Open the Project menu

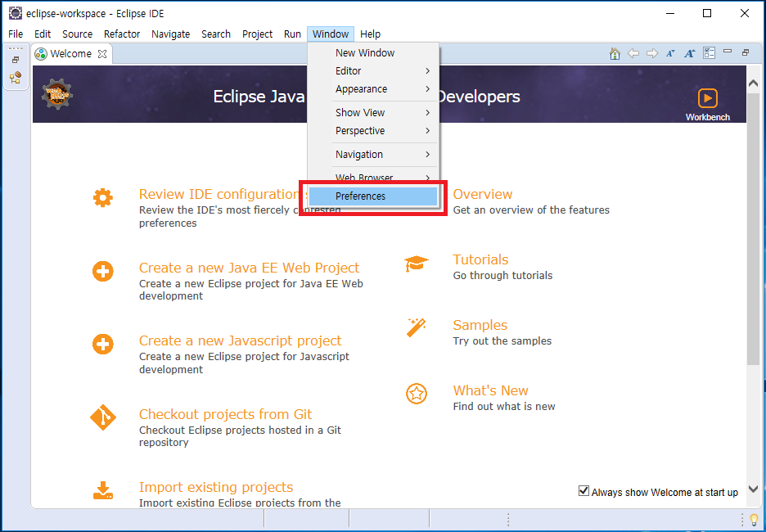tap(258, 34)
